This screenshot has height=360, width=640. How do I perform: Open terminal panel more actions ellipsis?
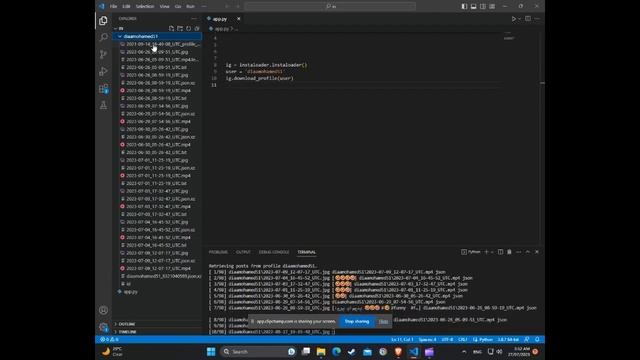[518, 252]
